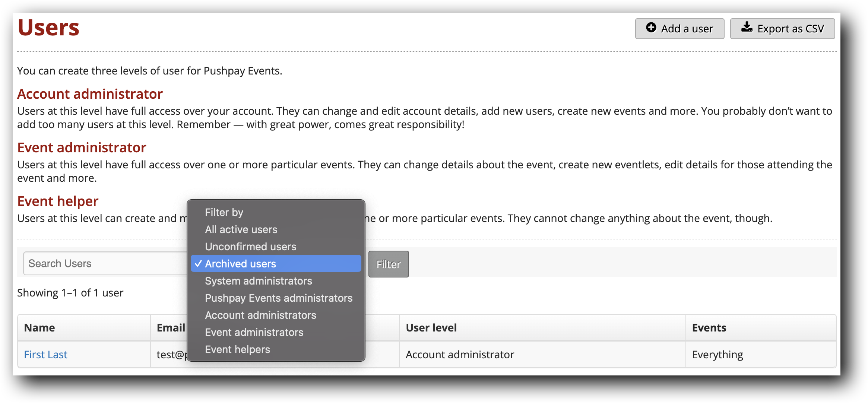This screenshot has height=403, width=868.
Task: Click the Add a user button
Action: click(679, 28)
